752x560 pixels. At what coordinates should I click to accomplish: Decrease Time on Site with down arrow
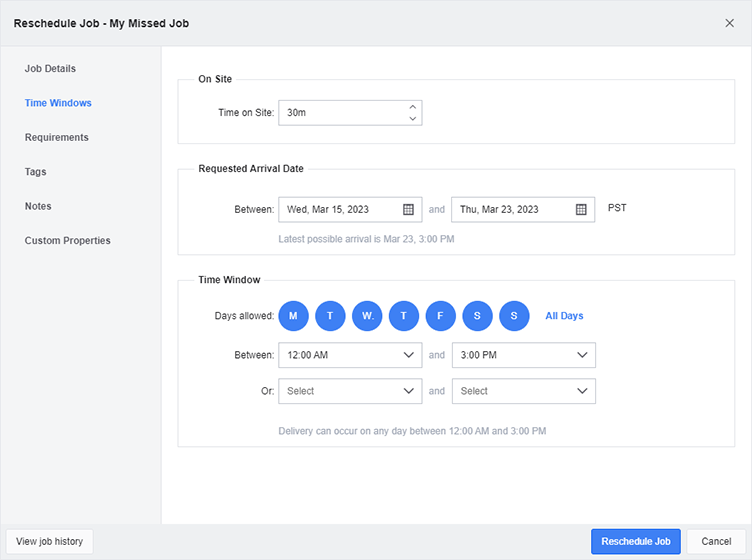coord(412,118)
